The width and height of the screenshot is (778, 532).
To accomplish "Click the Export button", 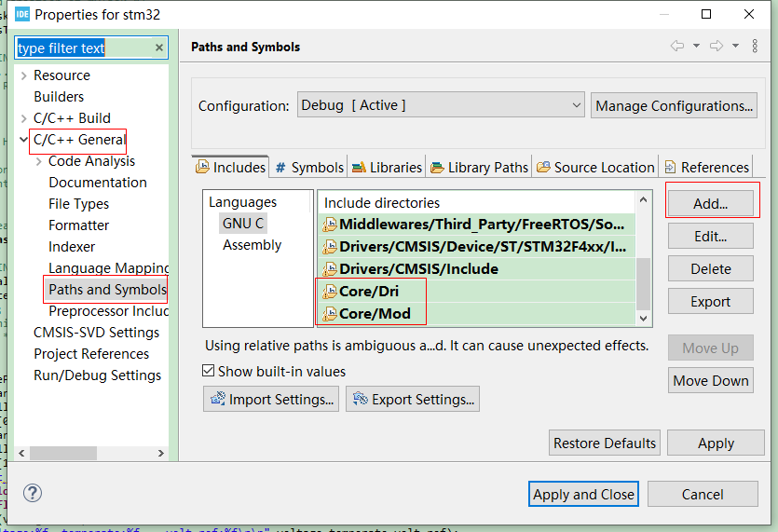I will (711, 301).
